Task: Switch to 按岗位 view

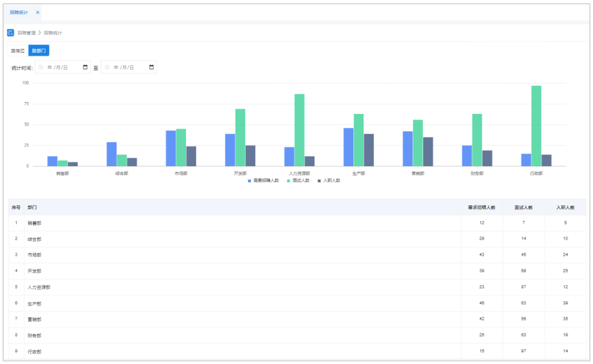Action: click(x=17, y=50)
